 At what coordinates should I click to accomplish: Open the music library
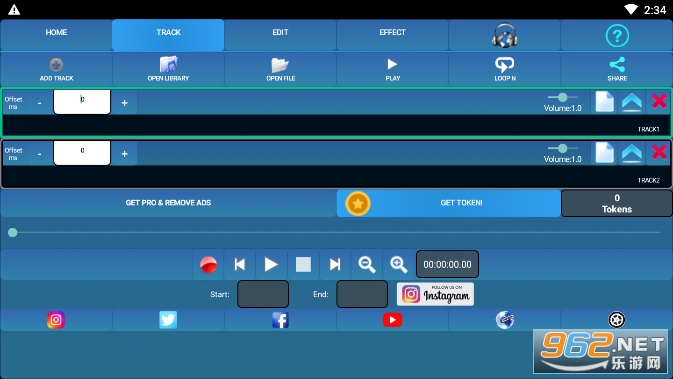pos(168,70)
